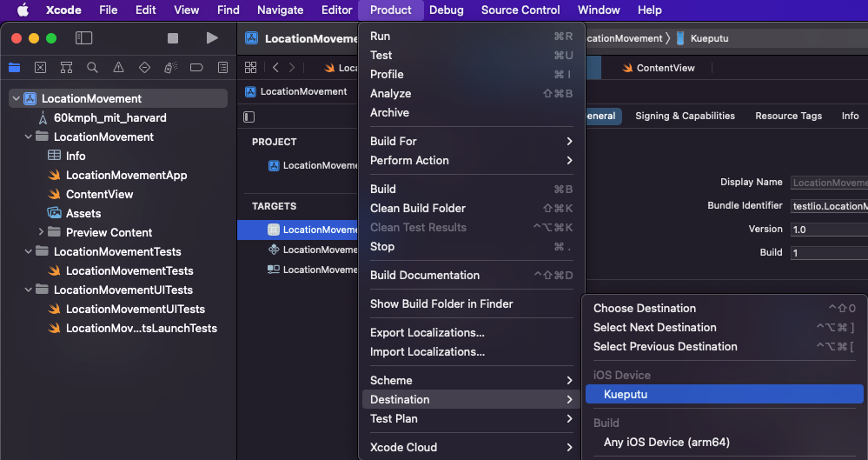The width and height of the screenshot is (868, 460).
Task: Choose Import Localizations…
Action: (x=471, y=351)
